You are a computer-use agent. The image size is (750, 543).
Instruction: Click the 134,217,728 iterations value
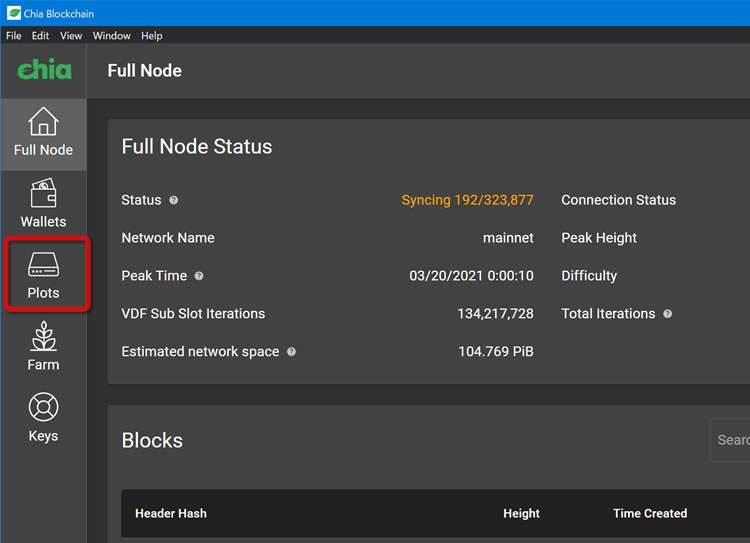495,314
